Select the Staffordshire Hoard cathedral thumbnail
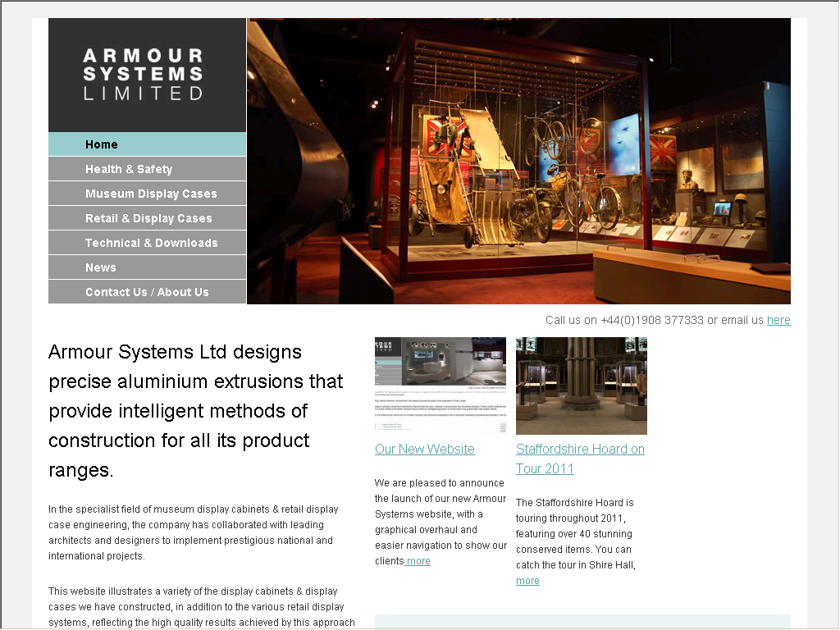 pyautogui.click(x=582, y=386)
